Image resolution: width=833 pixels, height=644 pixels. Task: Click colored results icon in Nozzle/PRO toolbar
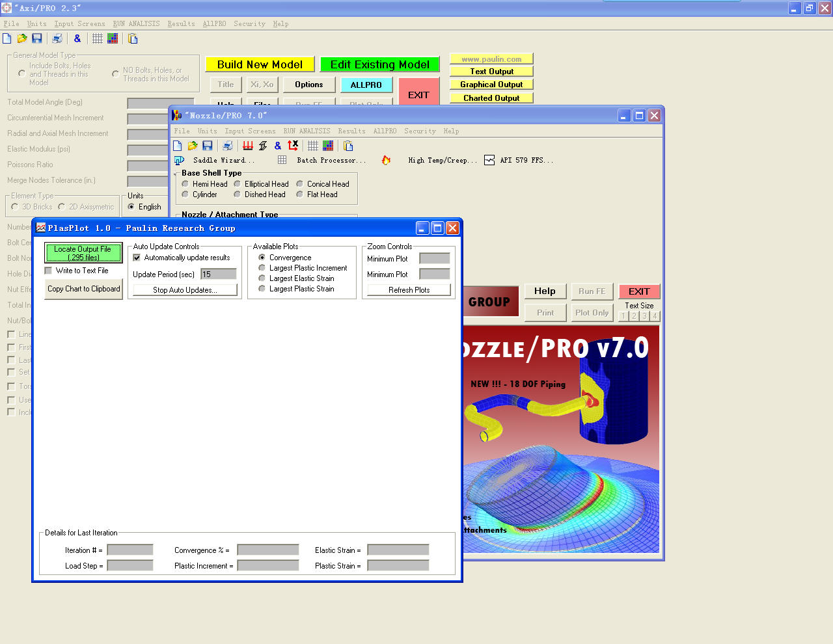point(328,146)
